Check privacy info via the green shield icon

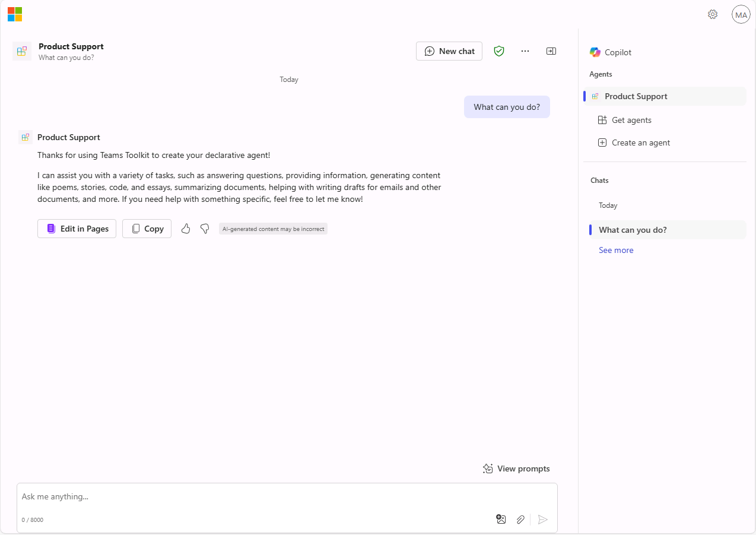(x=498, y=51)
